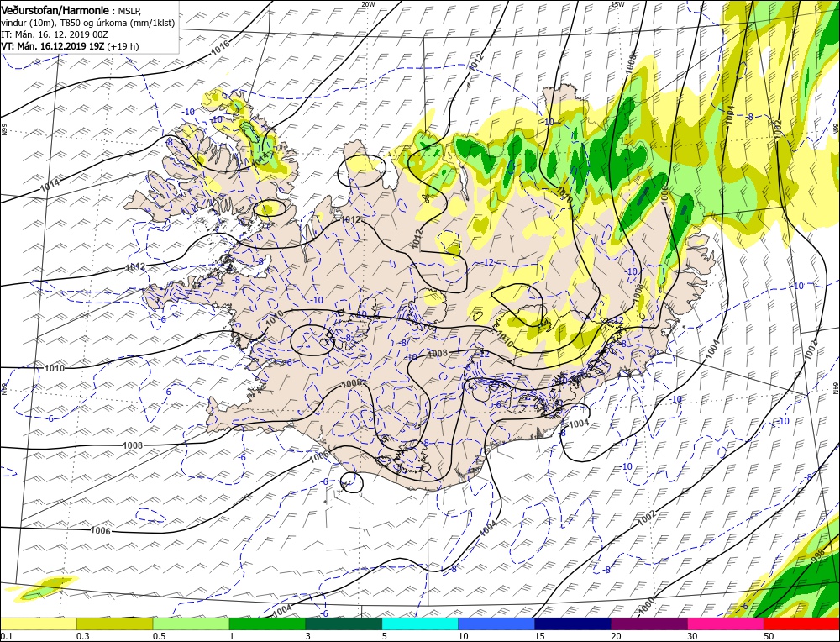Click the purple 20 mm legend swatch
The width and height of the screenshot is (840, 642).
coord(648,624)
